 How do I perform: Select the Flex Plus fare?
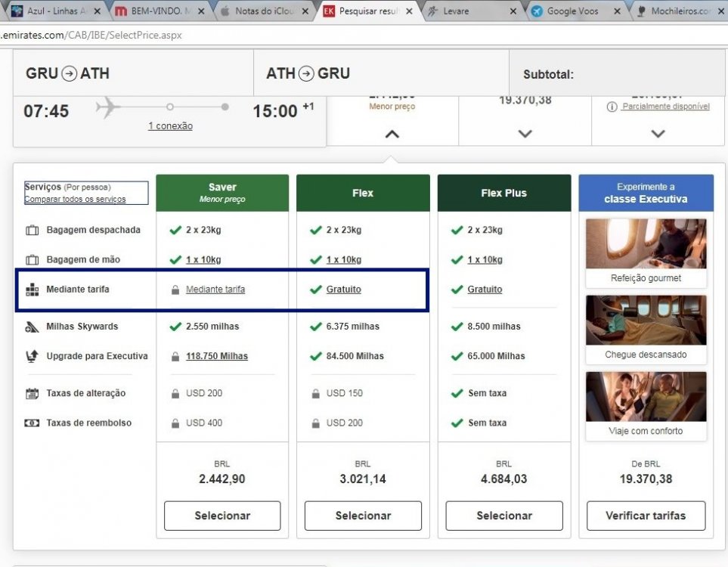tap(504, 516)
